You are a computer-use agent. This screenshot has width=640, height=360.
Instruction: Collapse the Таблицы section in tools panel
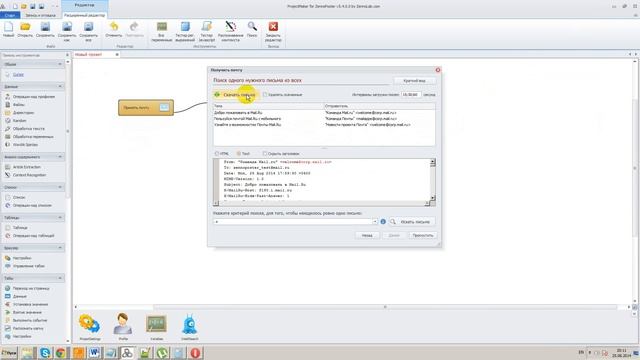tap(60, 218)
